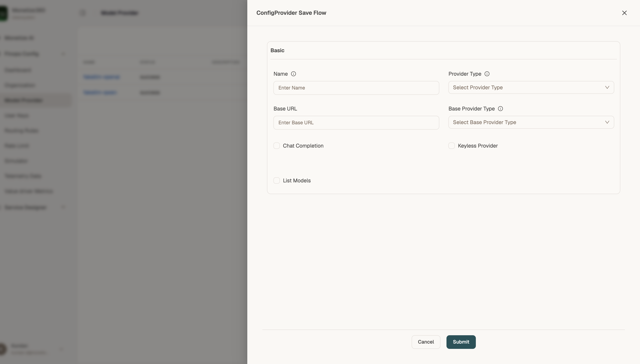
Task: Click the Base URL label
Action: click(x=285, y=109)
